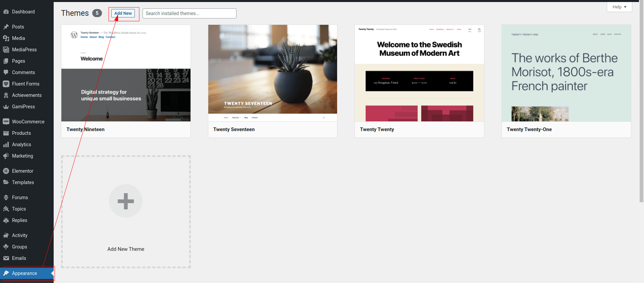Click the Media library icon

coord(6,38)
